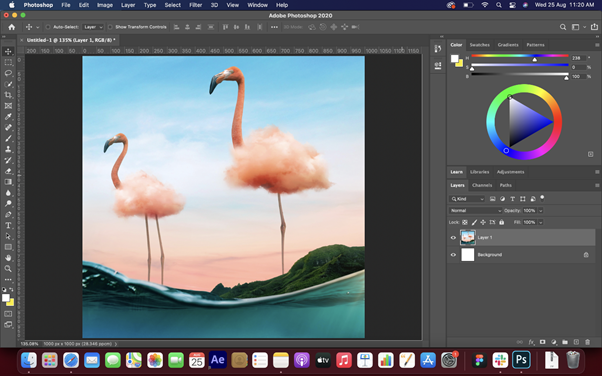This screenshot has height=376, width=602.
Task: Activate the Zoom tool
Action: coord(8,269)
